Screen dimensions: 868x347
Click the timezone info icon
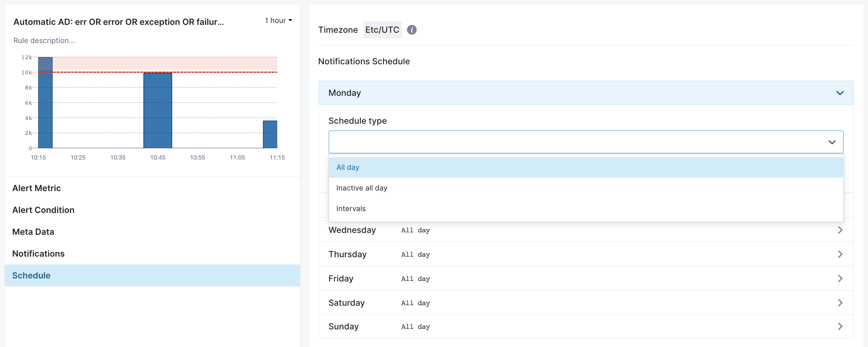point(412,30)
